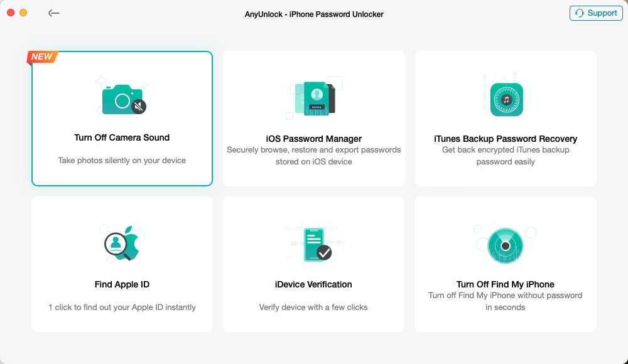
Task: Go back using the arrow icon
Action: tap(53, 13)
